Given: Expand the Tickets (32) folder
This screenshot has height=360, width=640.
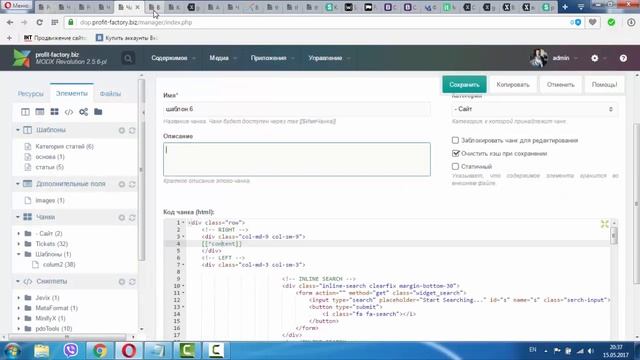Looking at the screenshot, I should (18, 244).
